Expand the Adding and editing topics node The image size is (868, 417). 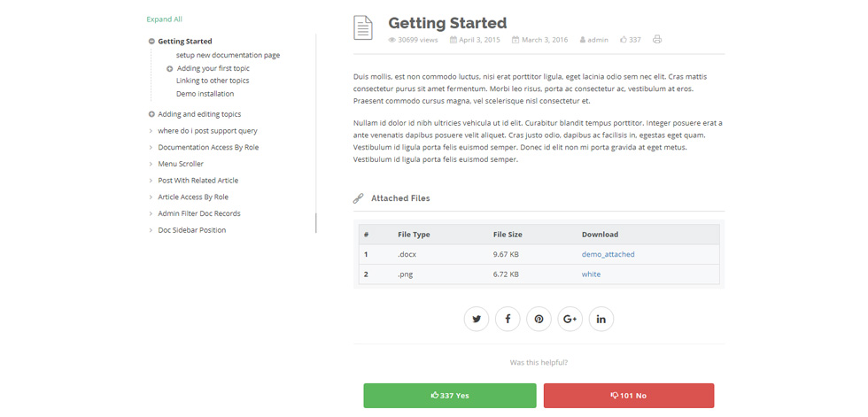coord(151,114)
